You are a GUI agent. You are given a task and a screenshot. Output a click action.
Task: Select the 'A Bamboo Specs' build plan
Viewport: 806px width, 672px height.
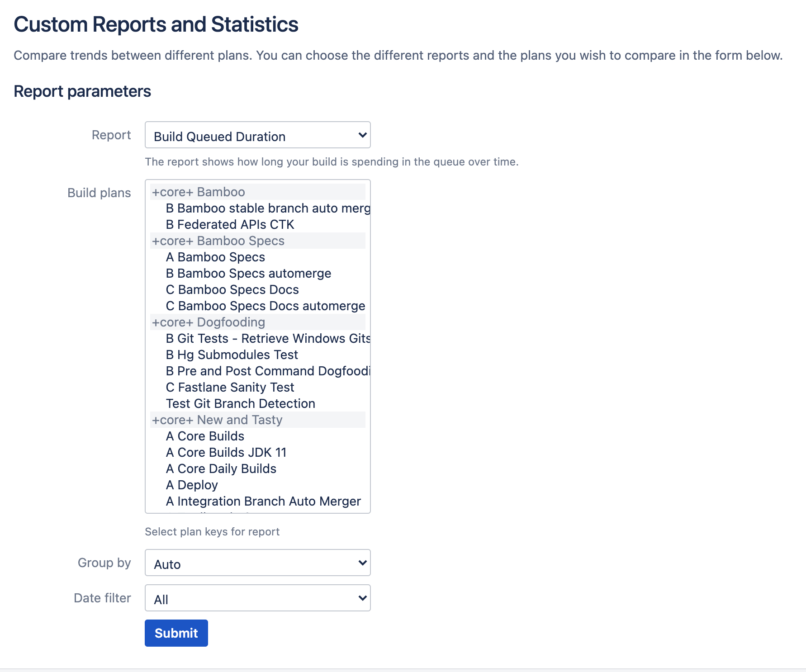[215, 257]
